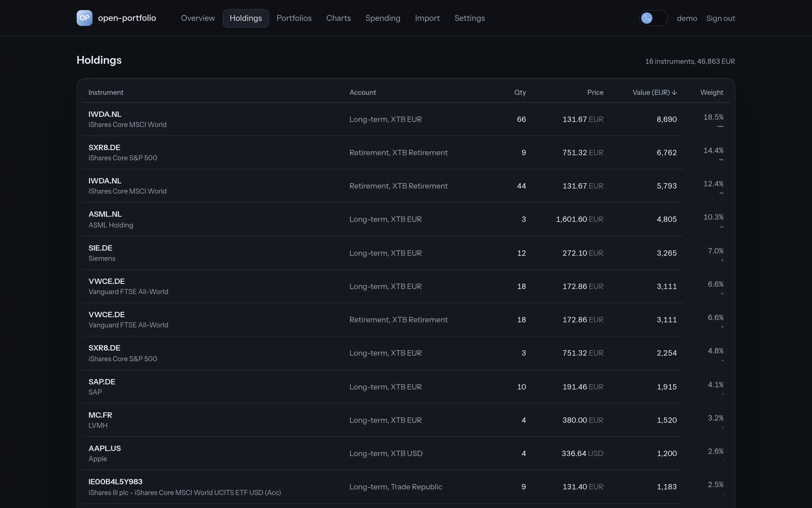This screenshot has width=812, height=508.
Task: Open the Import page
Action: tap(427, 18)
